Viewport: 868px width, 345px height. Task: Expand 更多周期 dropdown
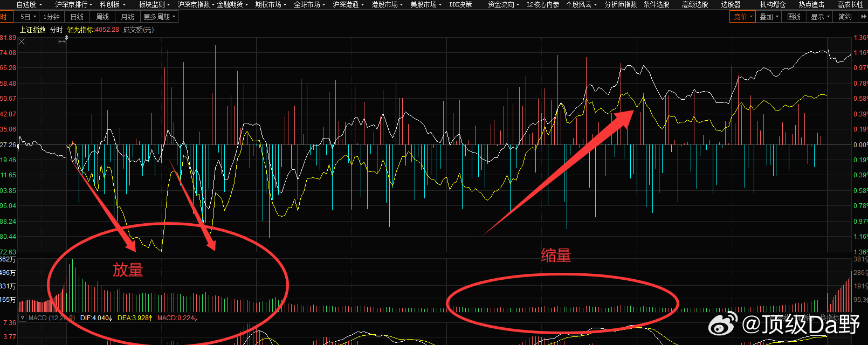tap(160, 17)
